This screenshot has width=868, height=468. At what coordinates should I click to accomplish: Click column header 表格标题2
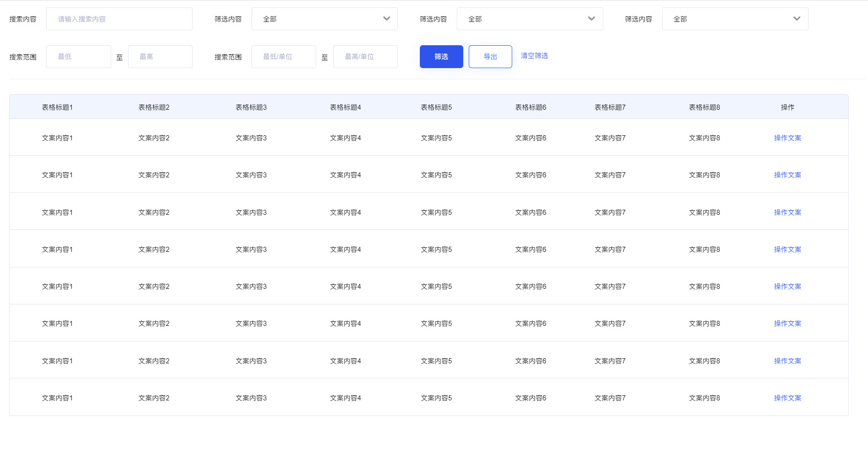pyautogui.click(x=154, y=107)
